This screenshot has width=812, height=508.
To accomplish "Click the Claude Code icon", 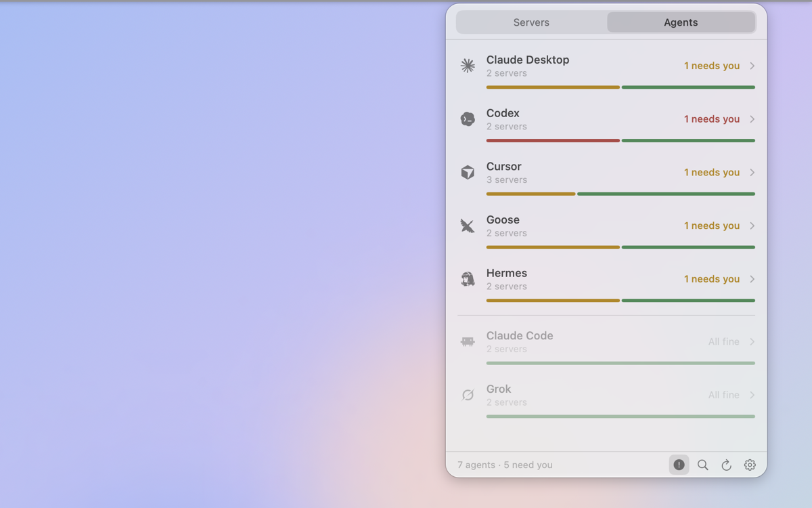I will tap(468, 341).
